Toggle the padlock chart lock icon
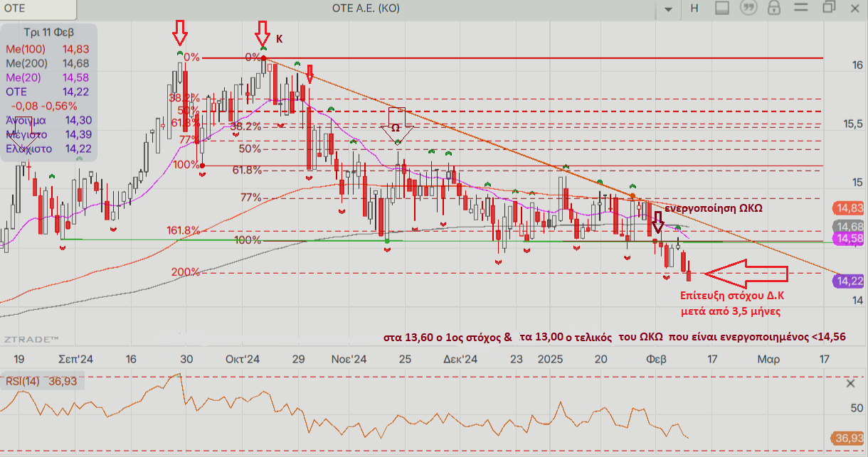The height and width of the screenshot is (457, 868). click(774, 9)
